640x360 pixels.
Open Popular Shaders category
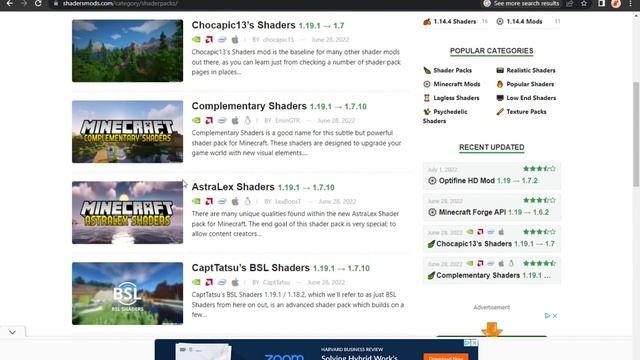click(530, 84)
